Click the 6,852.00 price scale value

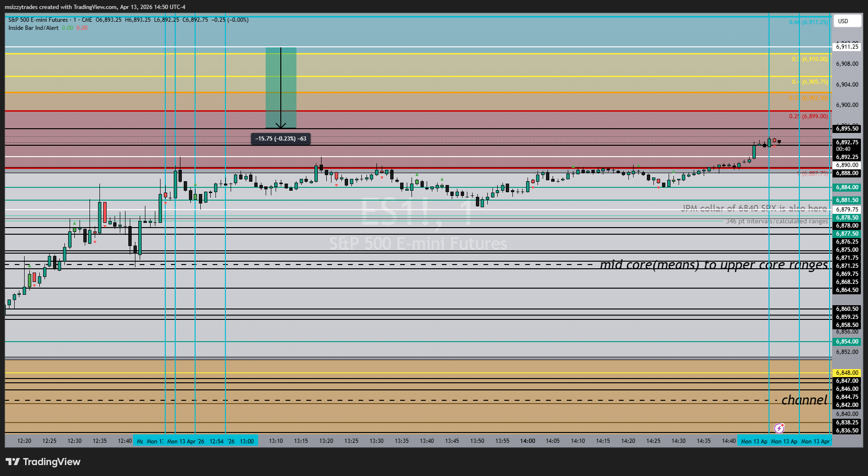pyautogui.click(x=847, y=352)
